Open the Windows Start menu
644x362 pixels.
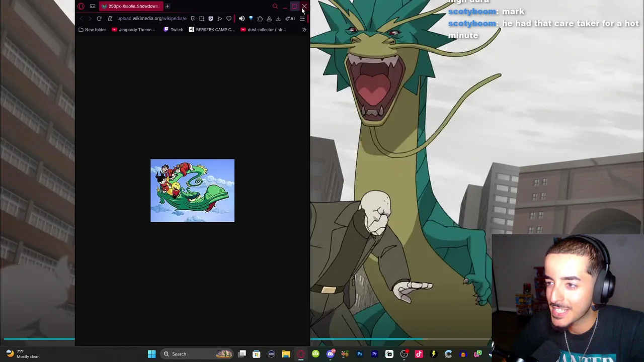tap(151, 354)
